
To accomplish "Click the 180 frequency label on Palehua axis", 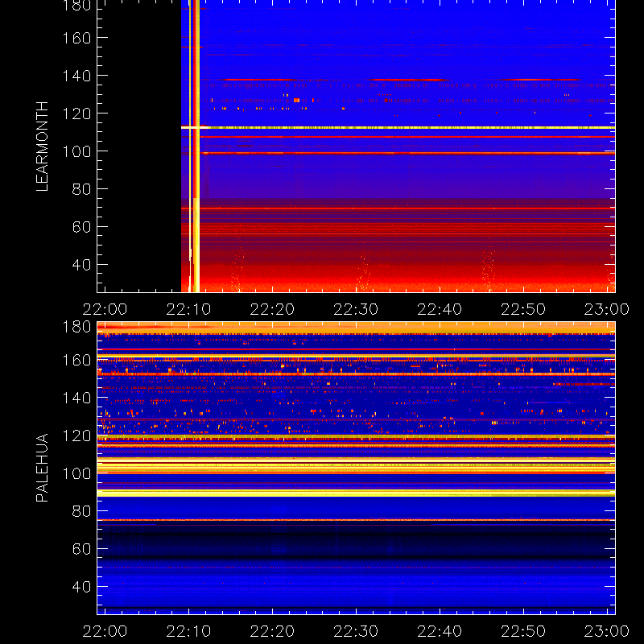I will pos(76,327).
